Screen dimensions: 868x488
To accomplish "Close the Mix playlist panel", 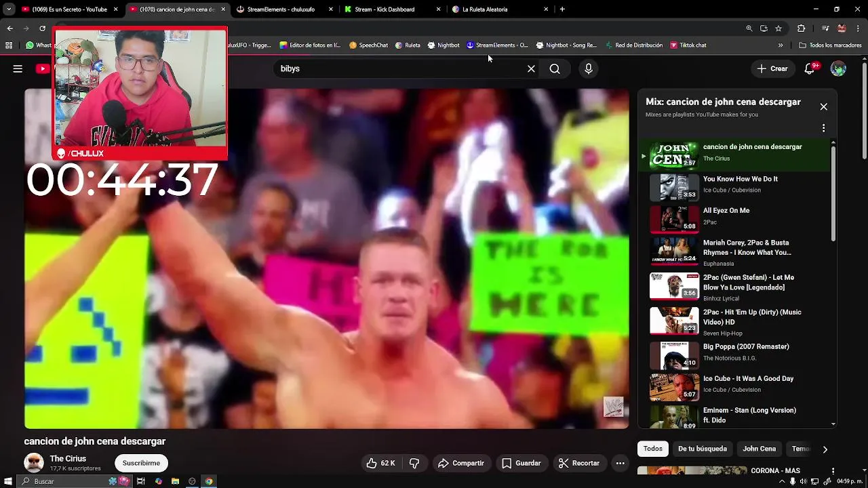I will (823, 106).
